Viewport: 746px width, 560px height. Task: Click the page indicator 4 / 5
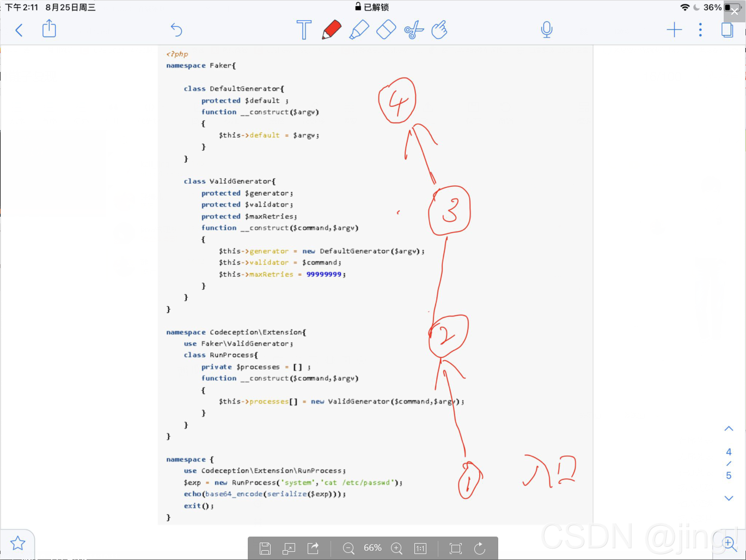pos(729,464)
